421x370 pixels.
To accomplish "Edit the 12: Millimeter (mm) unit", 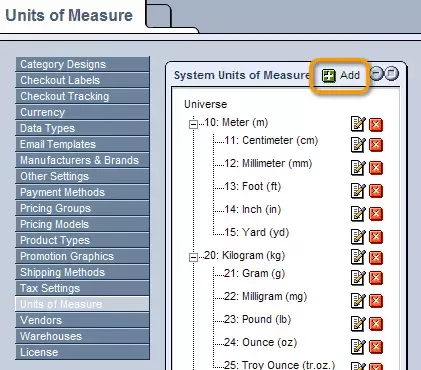I will (358, 167).
